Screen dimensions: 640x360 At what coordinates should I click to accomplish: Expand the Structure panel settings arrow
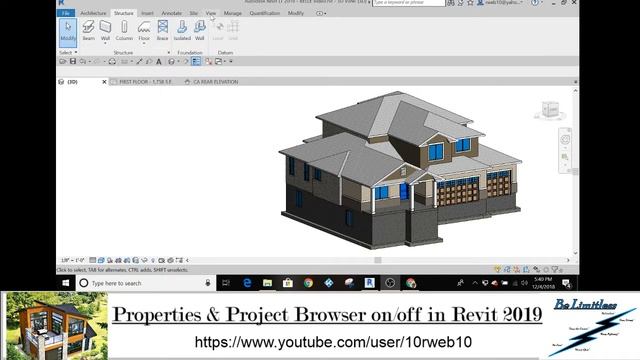[x=169, y=53]
